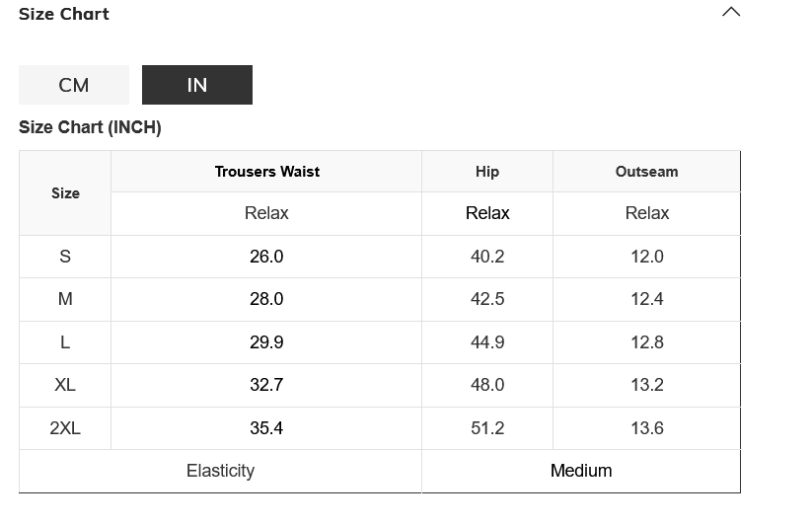Image resolution: width=812 pixels, height=526 pixels.
Task: Click the 26.0 waist value cell
Action: (x=266, y=257)
